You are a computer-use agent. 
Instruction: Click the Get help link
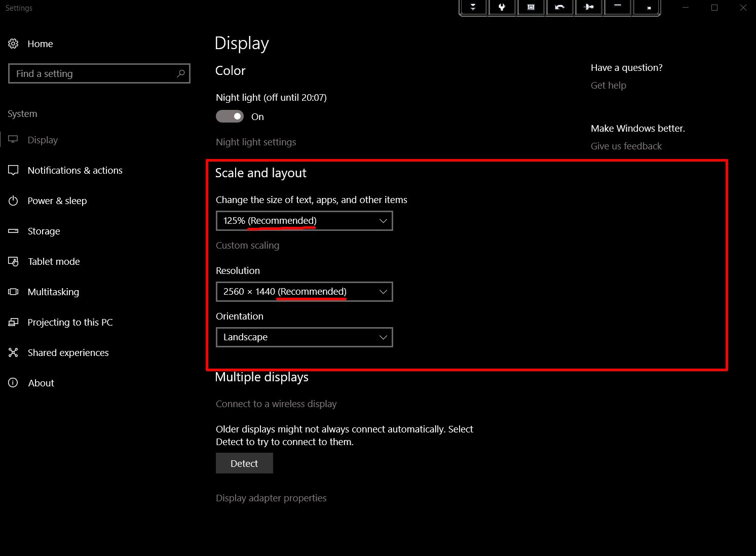pyautogui.click(x=609, y=86)
